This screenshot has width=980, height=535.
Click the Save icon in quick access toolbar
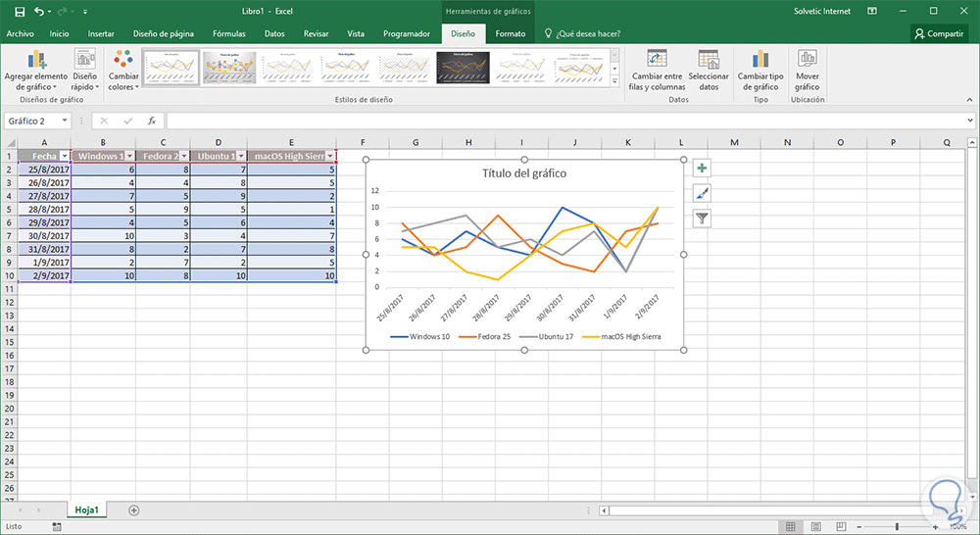point(20,11)
